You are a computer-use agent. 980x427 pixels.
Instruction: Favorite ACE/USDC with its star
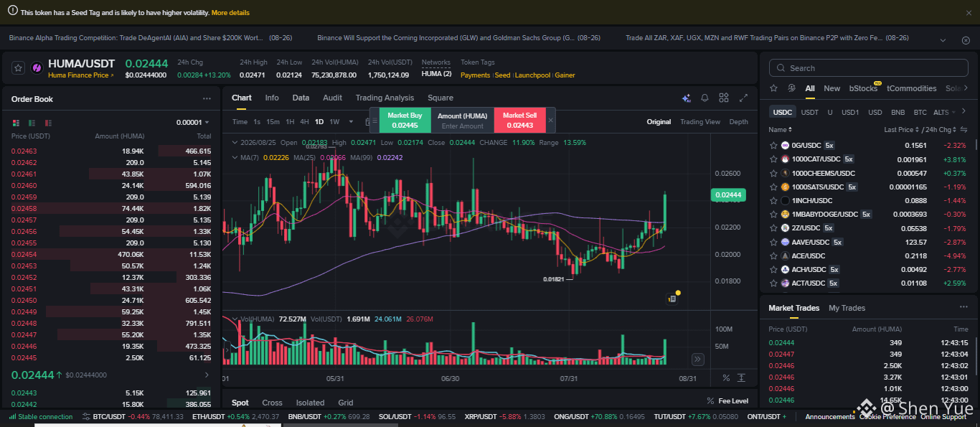(773, 256)
